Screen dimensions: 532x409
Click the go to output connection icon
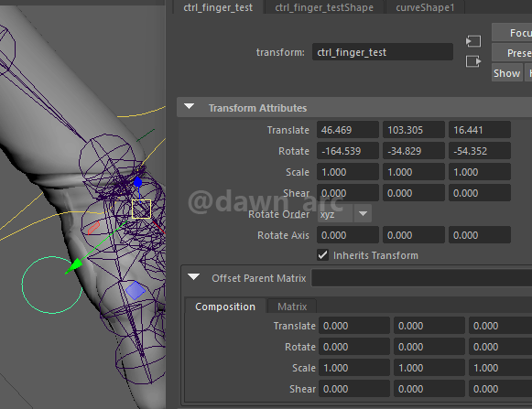pyautogui.click(x=473, y=61)
